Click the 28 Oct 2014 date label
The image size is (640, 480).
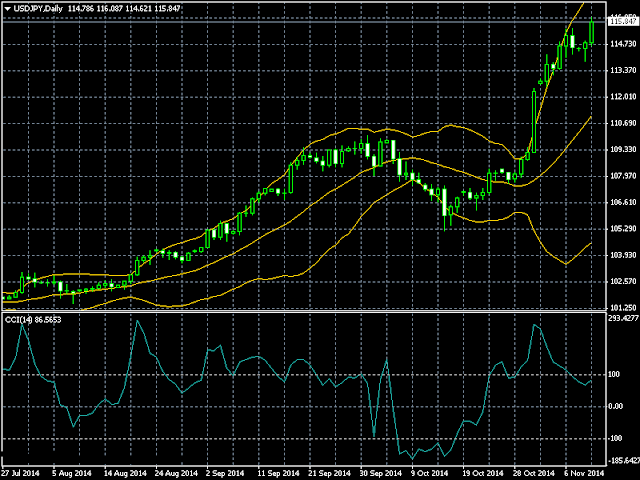(534, 473)
